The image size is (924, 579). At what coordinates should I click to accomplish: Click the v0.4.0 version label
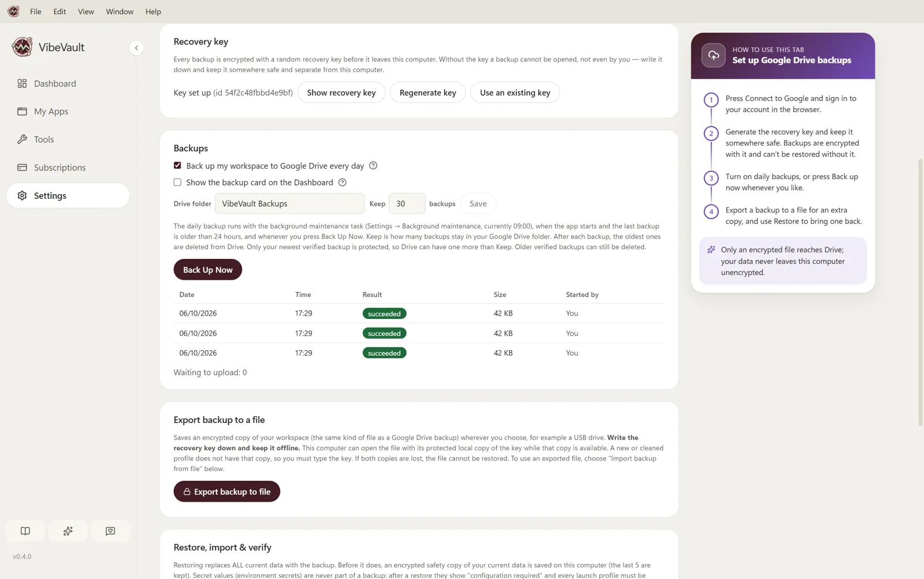tap(22, 556)
